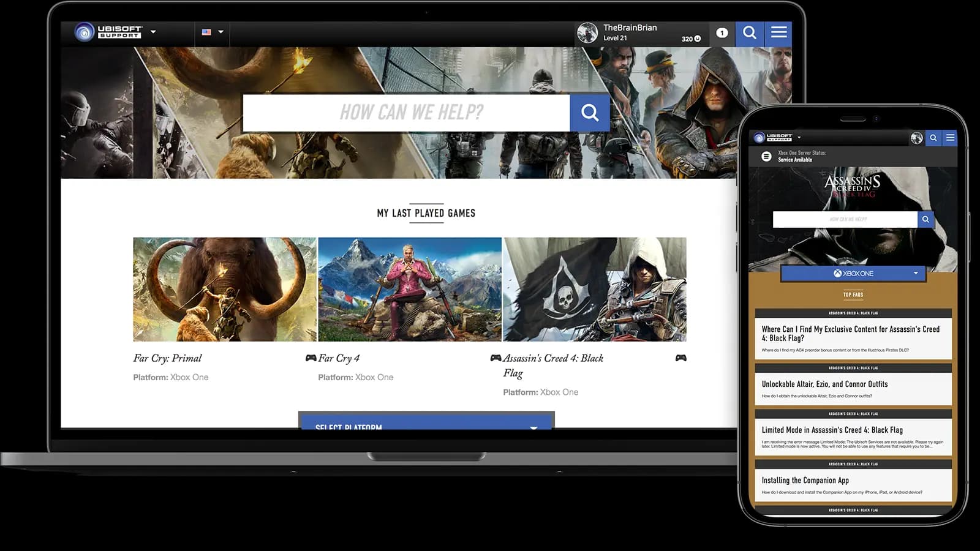Click the Assassin's Creed IV Black Flag logo on phone

pyautogui.click(x=853, y=186)
